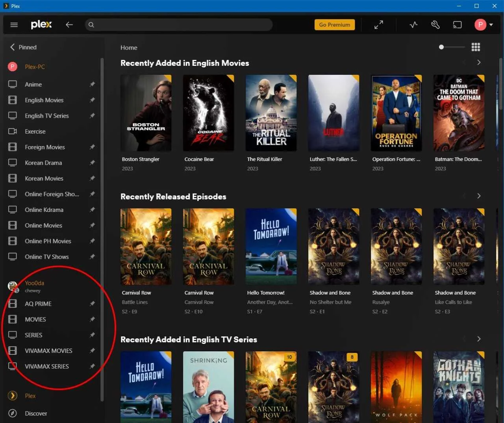
Task: Click the Go Premium button
Action: point(334,25)
